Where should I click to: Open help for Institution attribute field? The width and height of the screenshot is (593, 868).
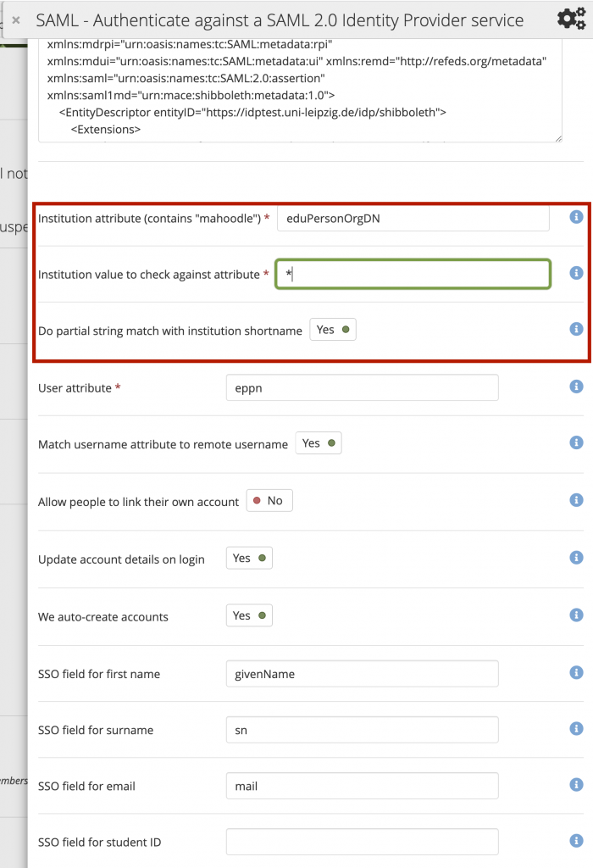576,217
